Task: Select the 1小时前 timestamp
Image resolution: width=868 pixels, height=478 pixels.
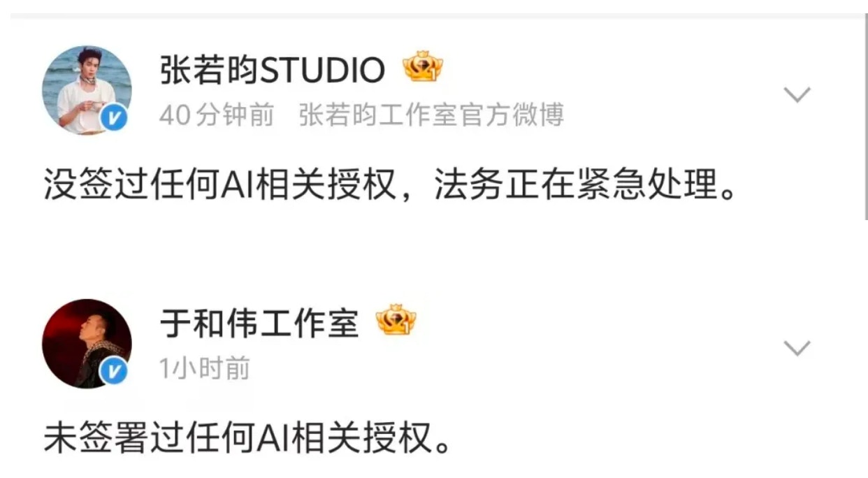Action: 205,368
